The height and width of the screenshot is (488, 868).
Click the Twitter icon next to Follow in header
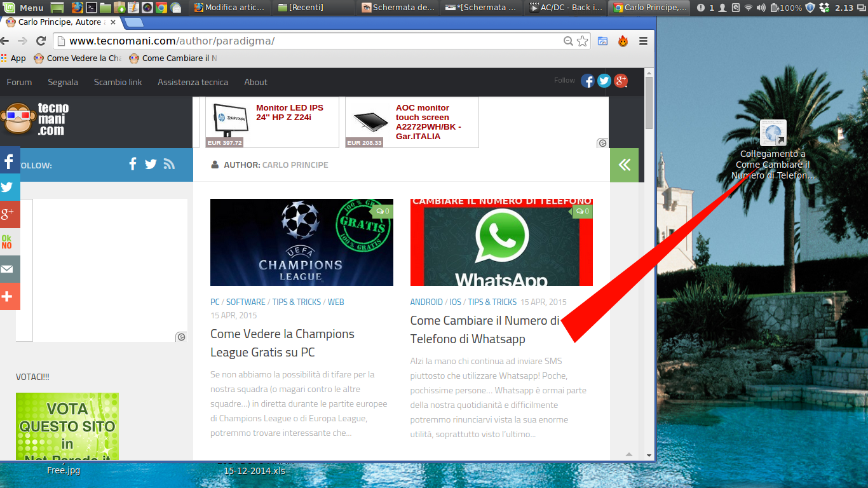tap(604, 81)
